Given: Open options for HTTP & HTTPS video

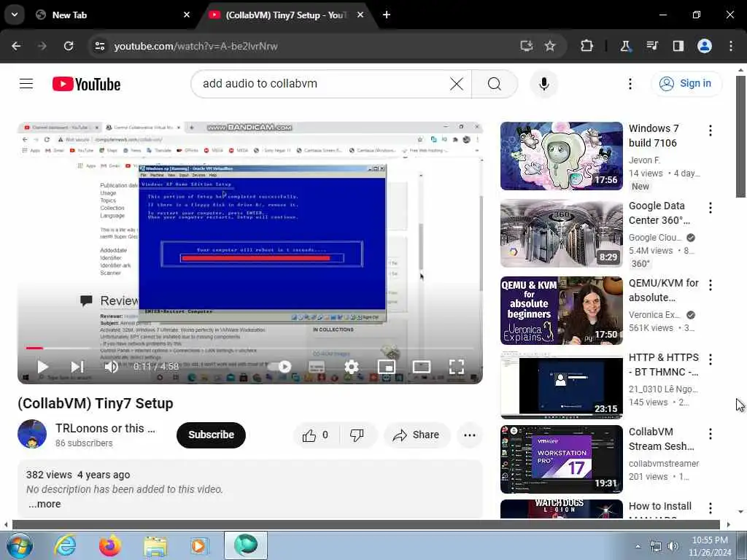Looking at the screenshot, I should coord(710,359).
